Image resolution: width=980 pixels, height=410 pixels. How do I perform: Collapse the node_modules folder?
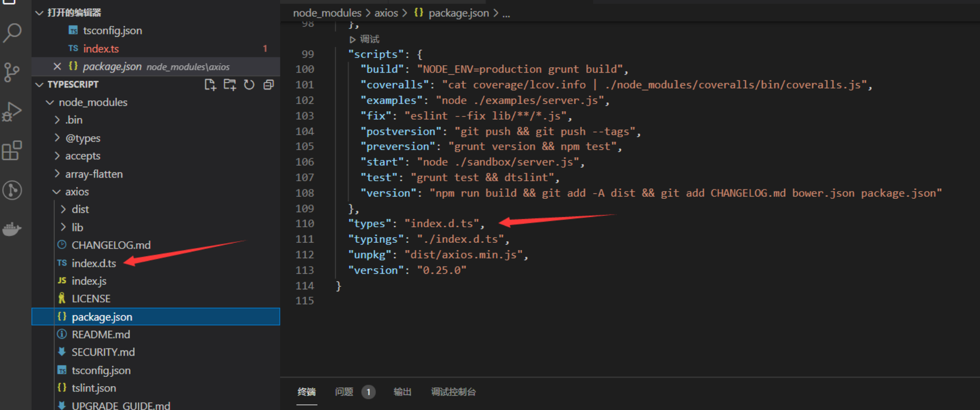pos(50,102)
